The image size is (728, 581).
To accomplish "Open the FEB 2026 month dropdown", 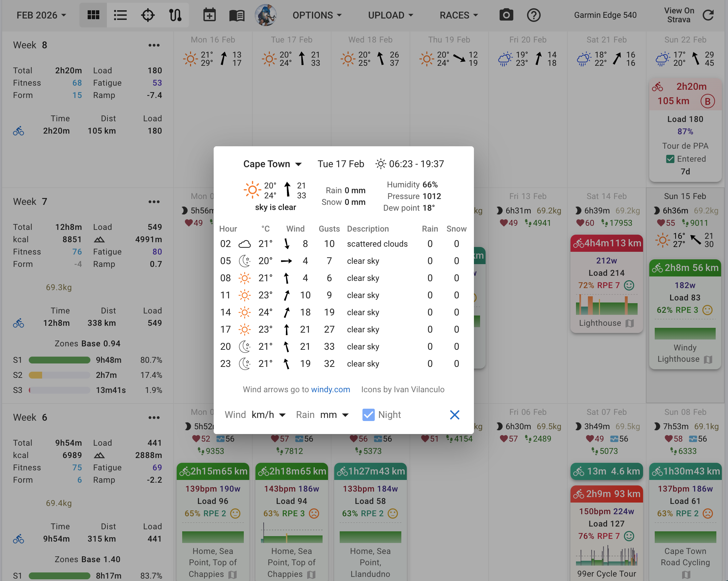I will click(41, 15).
